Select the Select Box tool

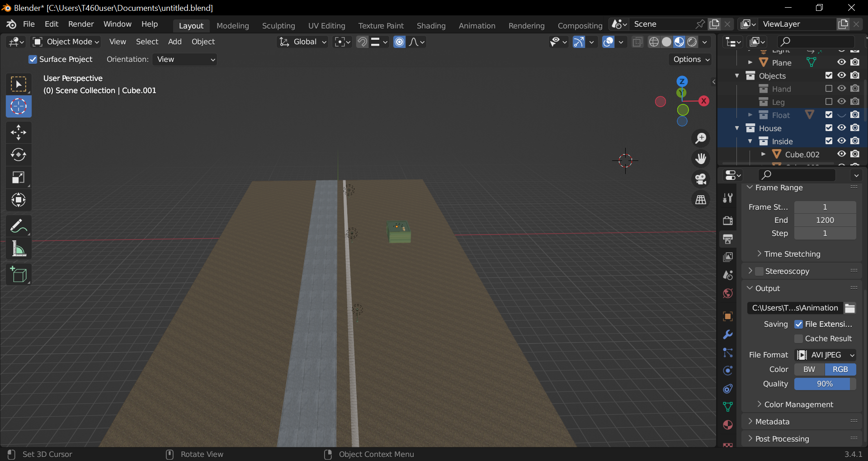click(x=19, y=85)
